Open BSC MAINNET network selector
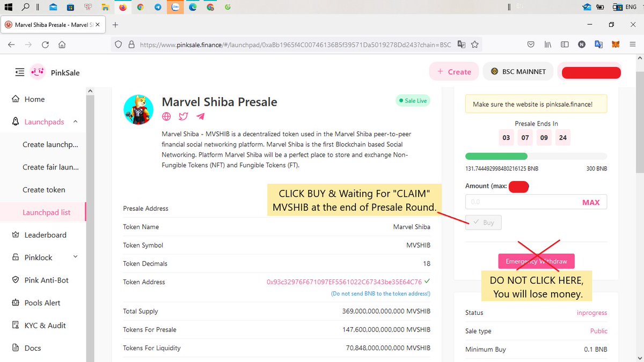Image resolution: width=644 pixels, height=362 pixels. click(x=518, y=71)
